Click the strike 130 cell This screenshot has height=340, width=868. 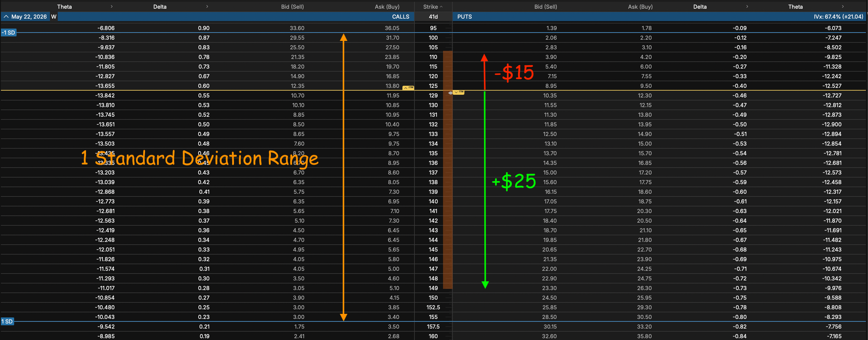tap(433, 105)
